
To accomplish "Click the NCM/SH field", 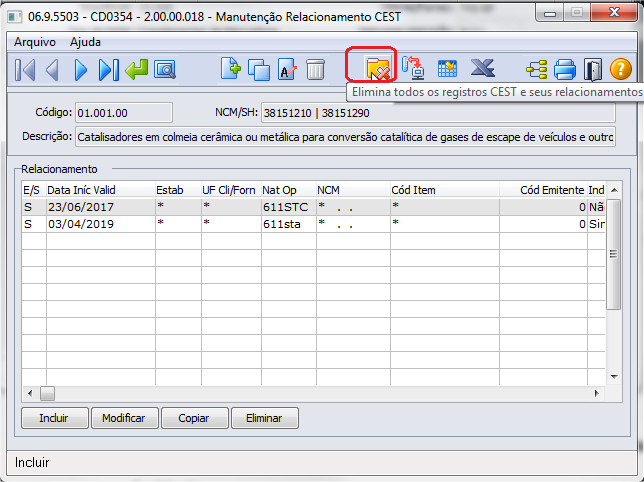I will [x=438, y=112].
